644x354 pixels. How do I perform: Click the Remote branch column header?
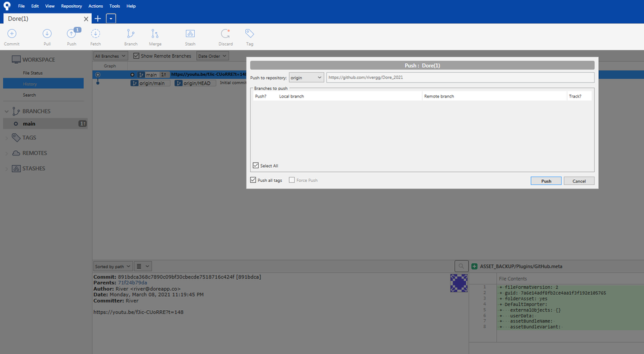point(494,96)
